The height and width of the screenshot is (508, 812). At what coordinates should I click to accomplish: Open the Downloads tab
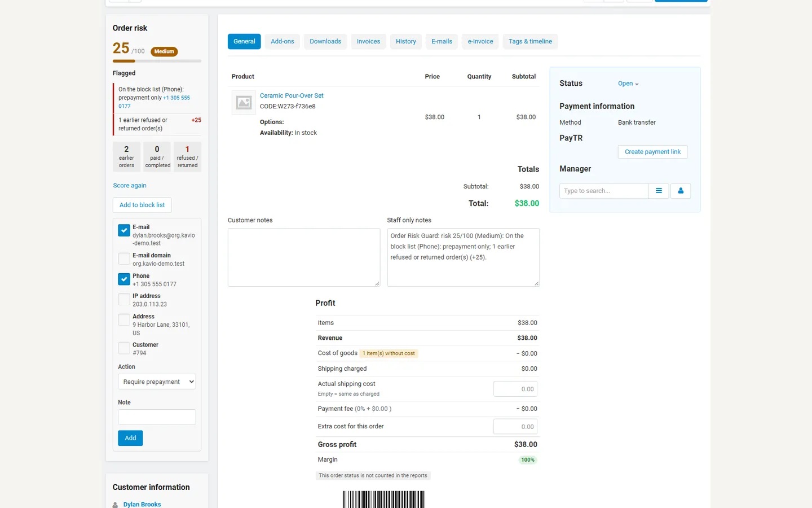tap(325, 41)
